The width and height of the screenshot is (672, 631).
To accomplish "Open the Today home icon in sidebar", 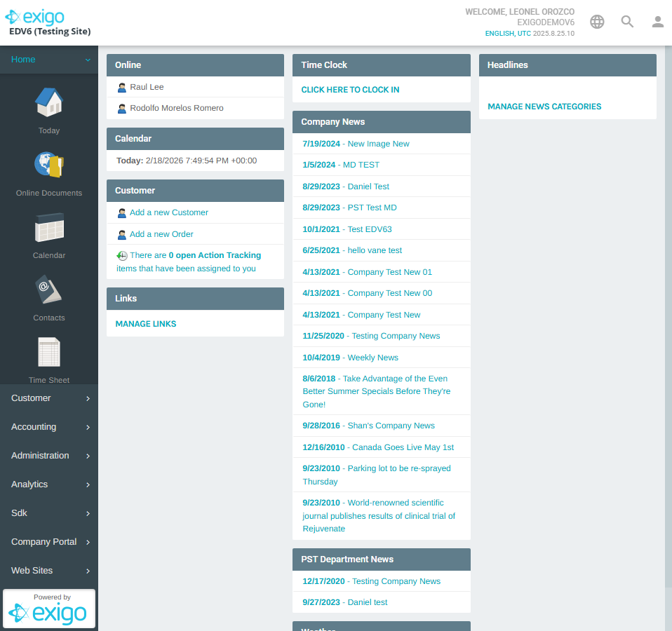I will 48,104.
